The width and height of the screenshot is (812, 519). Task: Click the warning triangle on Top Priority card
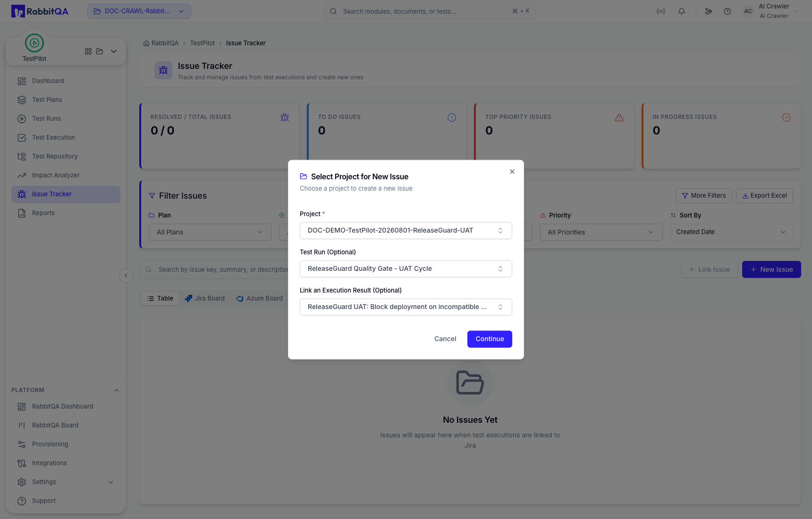click(619, 117)
